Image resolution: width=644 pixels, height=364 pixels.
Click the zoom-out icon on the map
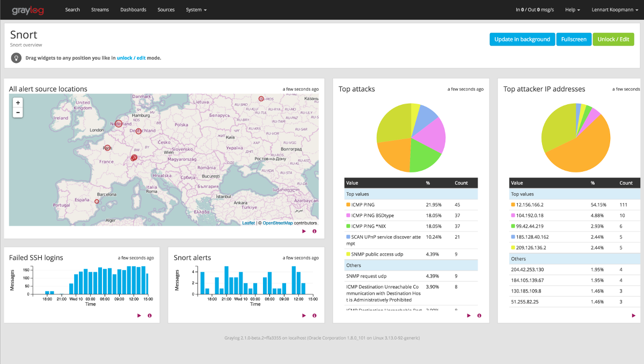18,112
